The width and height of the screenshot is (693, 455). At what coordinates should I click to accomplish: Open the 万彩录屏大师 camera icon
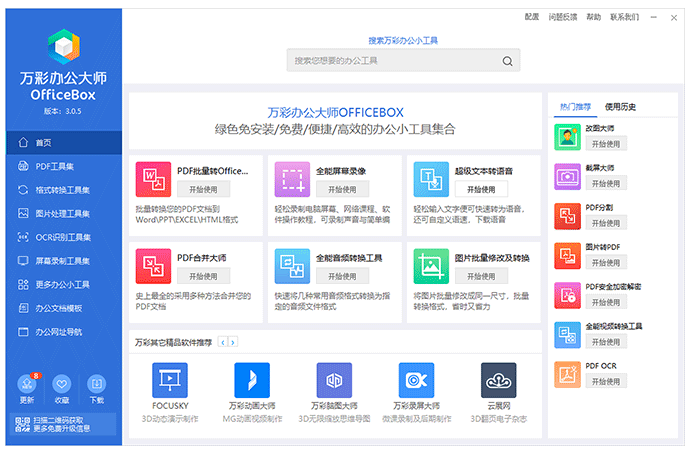coord(416,381)
